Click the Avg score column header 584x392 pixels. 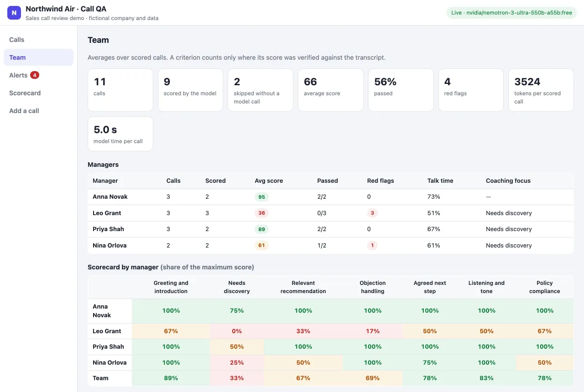click(269, 181)
